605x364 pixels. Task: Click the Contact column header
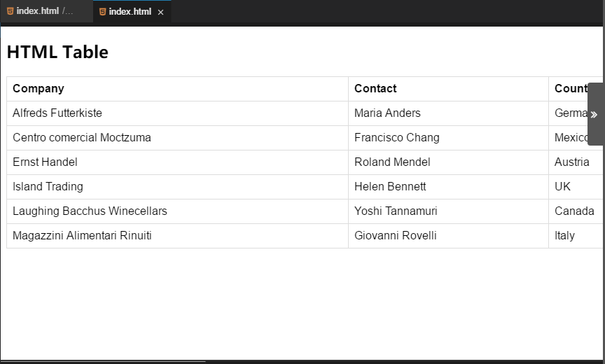click(448, 89)
